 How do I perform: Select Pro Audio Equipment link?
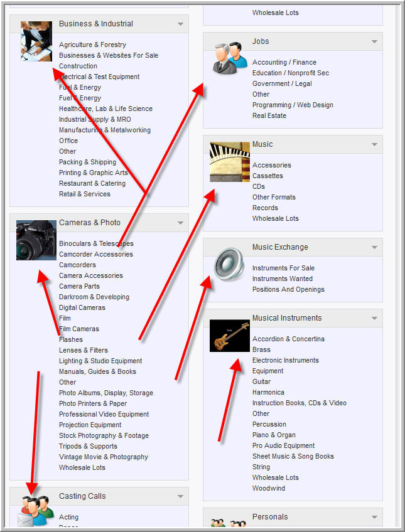pyautogui.click(x=283, y=445)
